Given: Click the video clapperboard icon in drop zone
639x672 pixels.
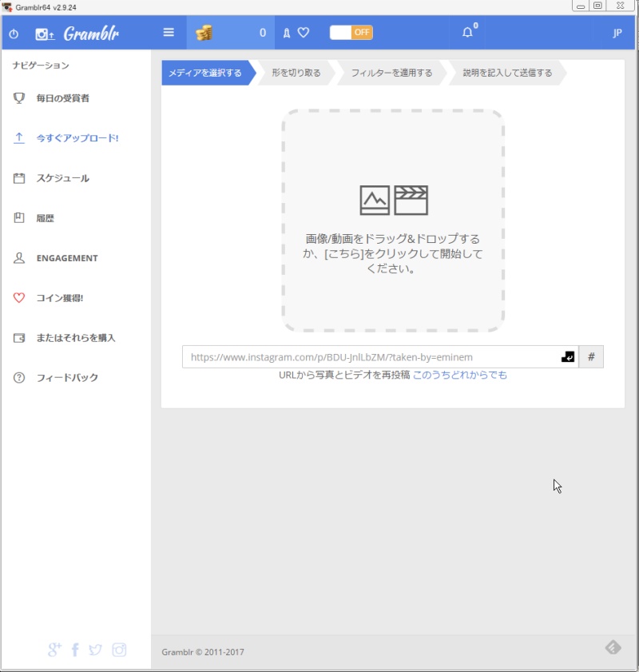Looking at the screenshot, I should (x=411, y=200).
